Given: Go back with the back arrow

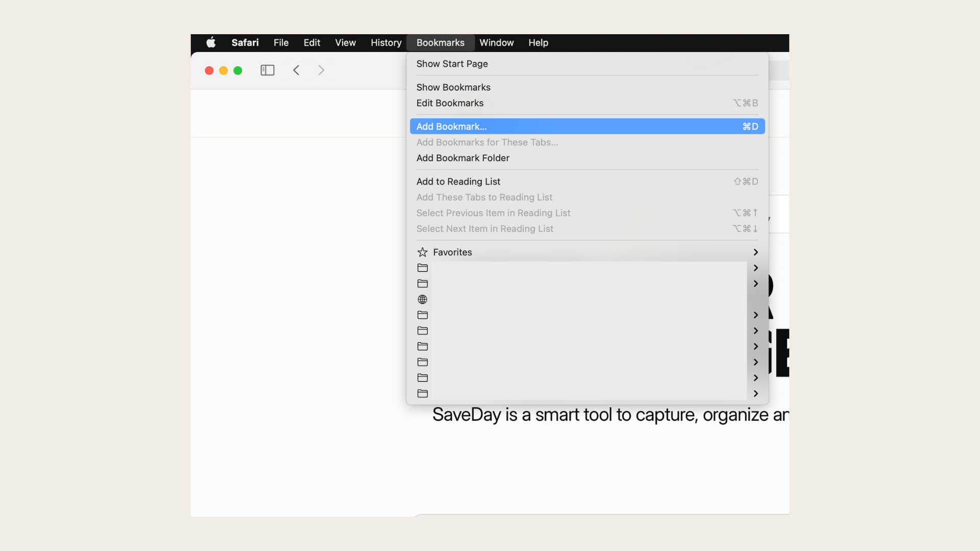Looking at the screenshot, I should coord(296,70).
